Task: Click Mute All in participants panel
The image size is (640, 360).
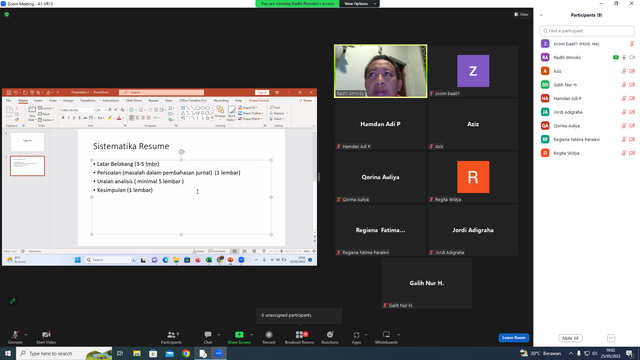Action: point(570,338)
